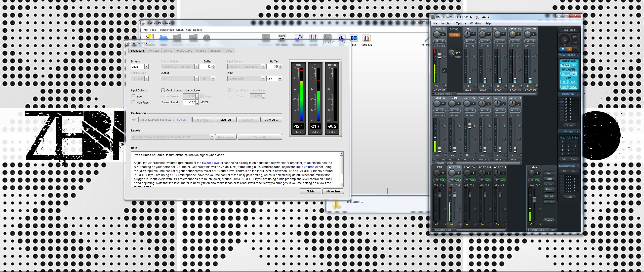The width and height of the screenshot is (644, 272).
Task: Open the Function menu in TotalMix
Action: tap(446, 23)
